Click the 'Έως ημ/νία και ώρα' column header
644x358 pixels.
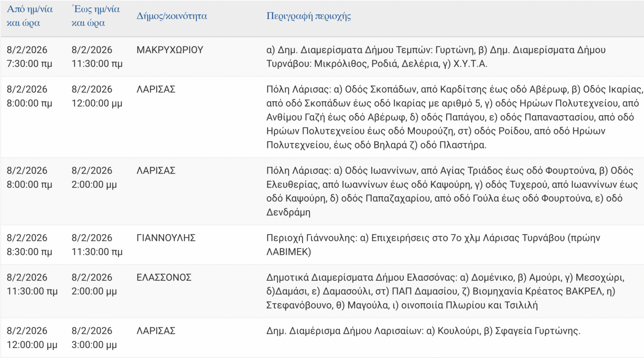coord(95,16)
